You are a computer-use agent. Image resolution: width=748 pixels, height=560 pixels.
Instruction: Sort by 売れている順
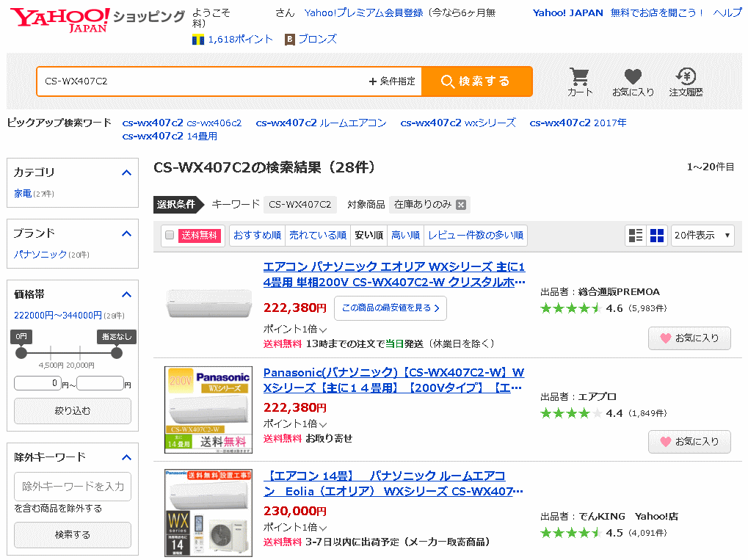point(318,235)
